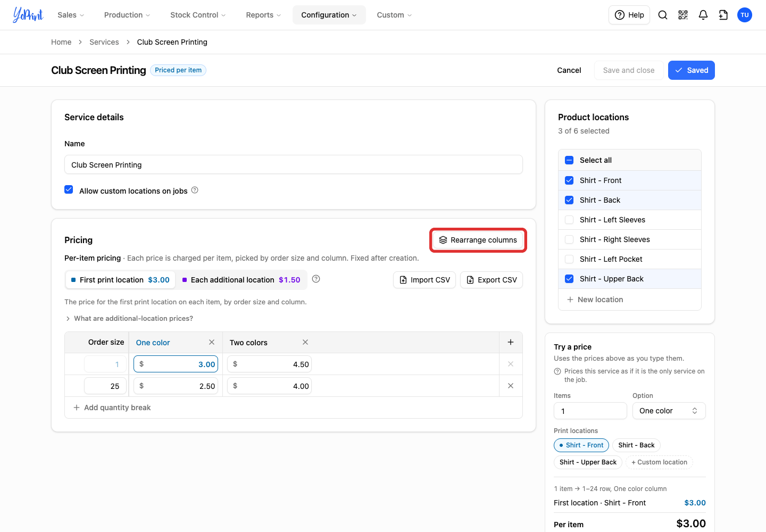This screenshot has height=532, width=766.
Task: Click the new document icon in header
Action: [723, 15]
